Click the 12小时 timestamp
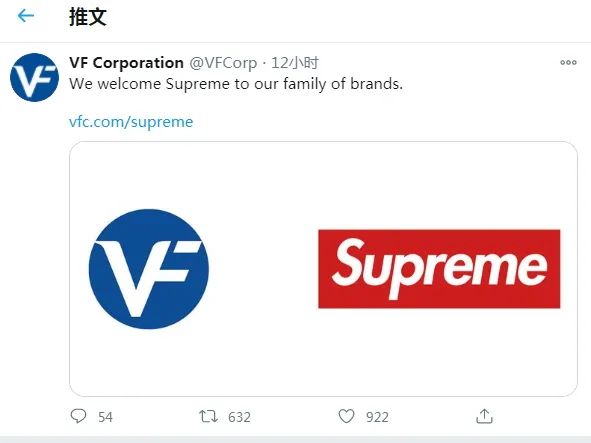The height and width of the screenshot is (443, 591). 295,63
